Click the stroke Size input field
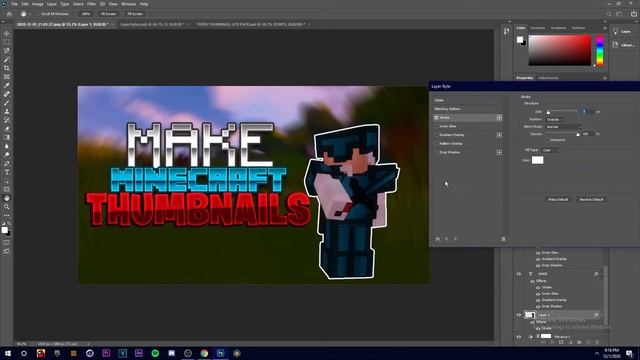Image resolution: width=640 pixels, height=360 pixels. point(587,111)
